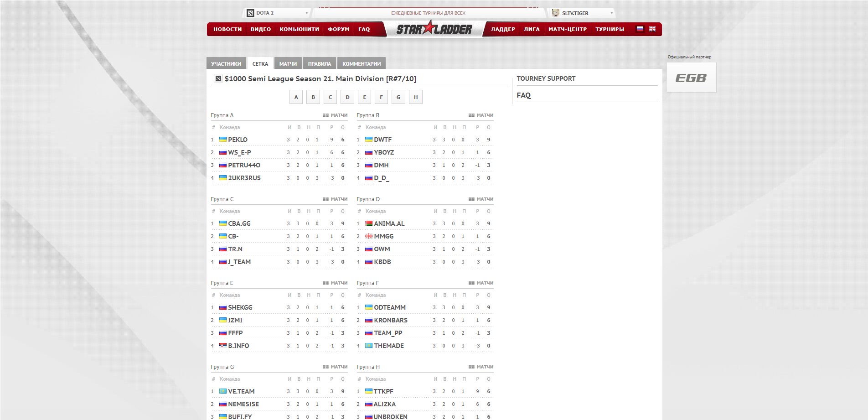868x420 pixels.
Task: Click the SLTV.TIGER user avatar
Action: point(555,13)
